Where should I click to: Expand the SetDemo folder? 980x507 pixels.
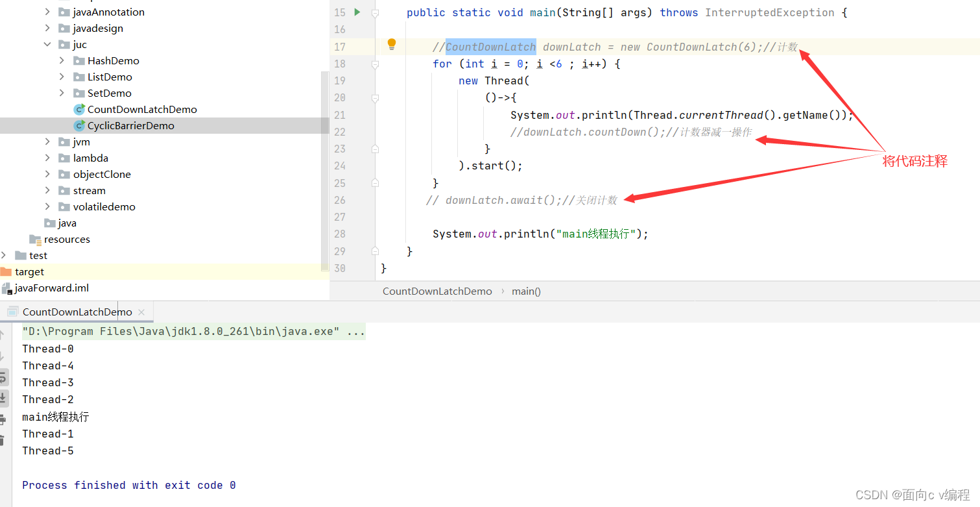pos(62,93)
